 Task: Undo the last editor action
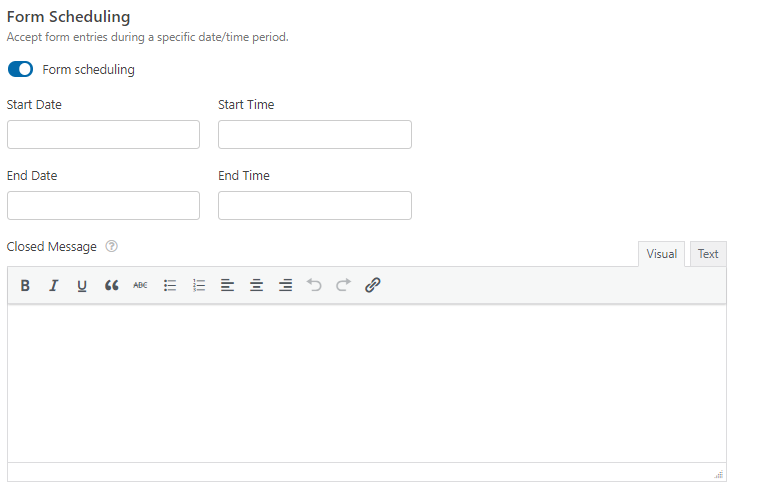coord(314,285)
